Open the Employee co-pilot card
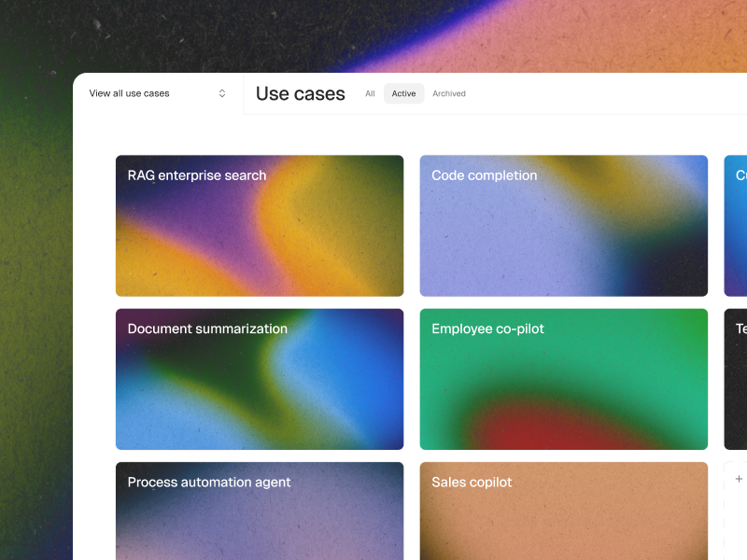 [x=564, y=379]
